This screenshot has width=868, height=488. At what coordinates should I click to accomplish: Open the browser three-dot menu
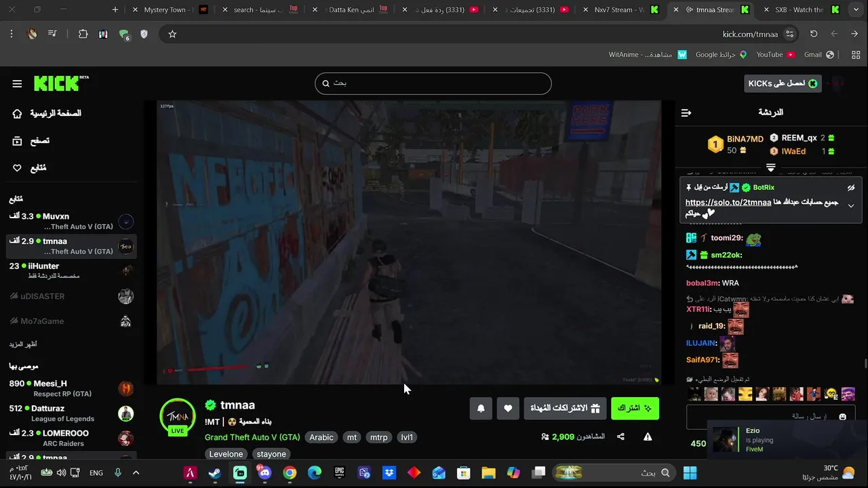(12, 34)
